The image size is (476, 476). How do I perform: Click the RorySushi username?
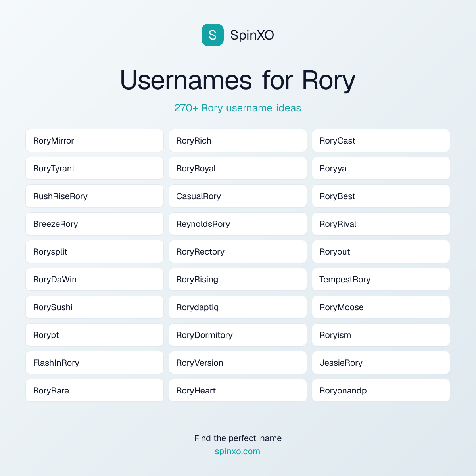click(94, 307)
